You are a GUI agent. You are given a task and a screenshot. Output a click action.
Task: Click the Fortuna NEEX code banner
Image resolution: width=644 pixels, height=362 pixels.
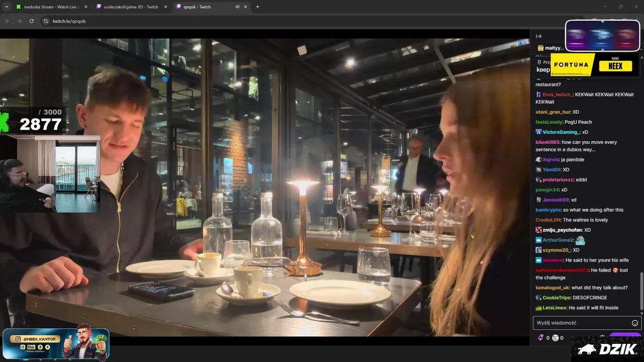[x=595, y=65]
